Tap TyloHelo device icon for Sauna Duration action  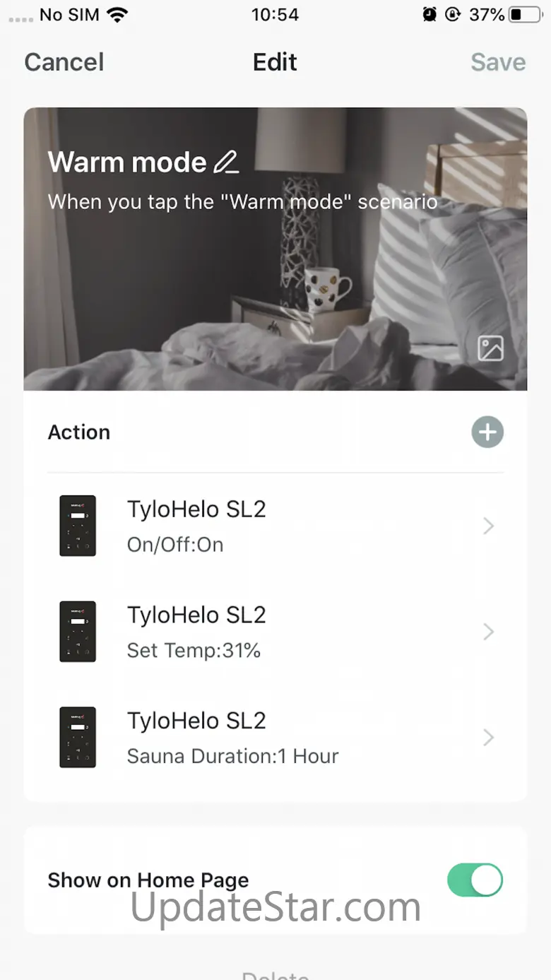(78, 738)
